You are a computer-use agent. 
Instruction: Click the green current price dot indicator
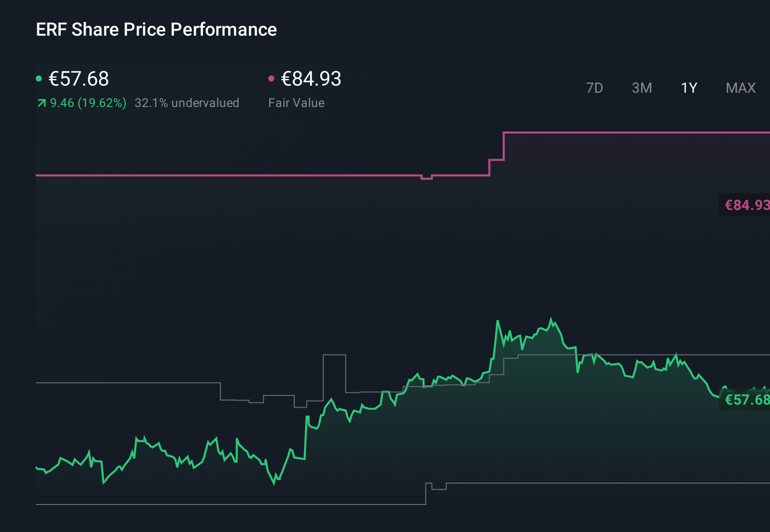39,78
